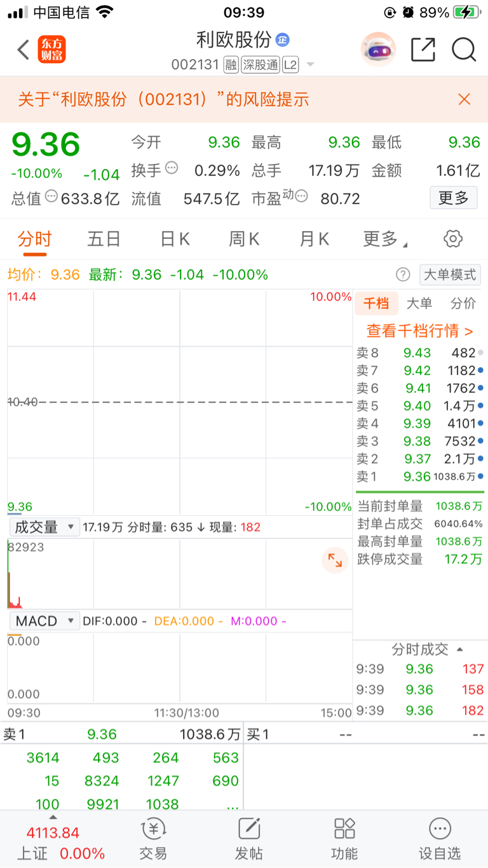The width and height of the screenshot is (488, 868).
Task: Tap the help question mark icon
Action: 403,275
